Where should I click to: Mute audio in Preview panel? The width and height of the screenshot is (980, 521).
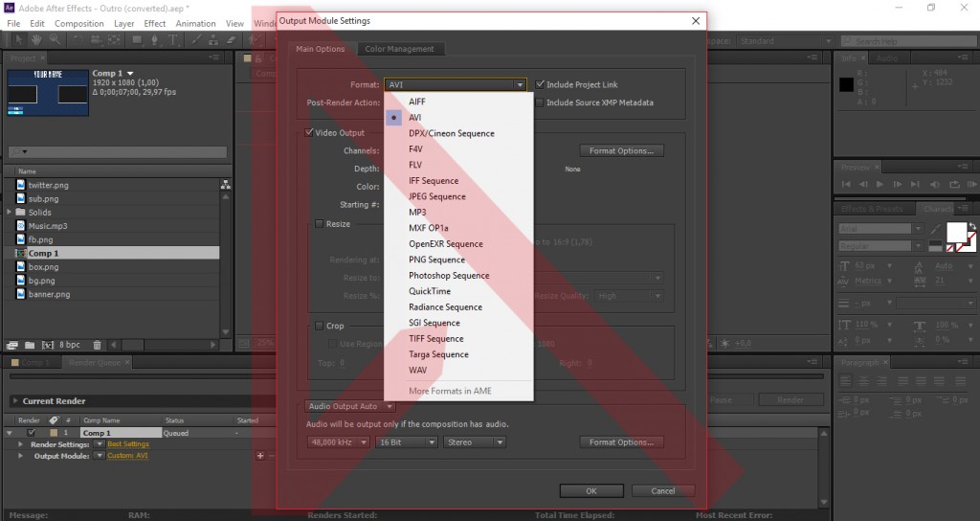[935, 185]
